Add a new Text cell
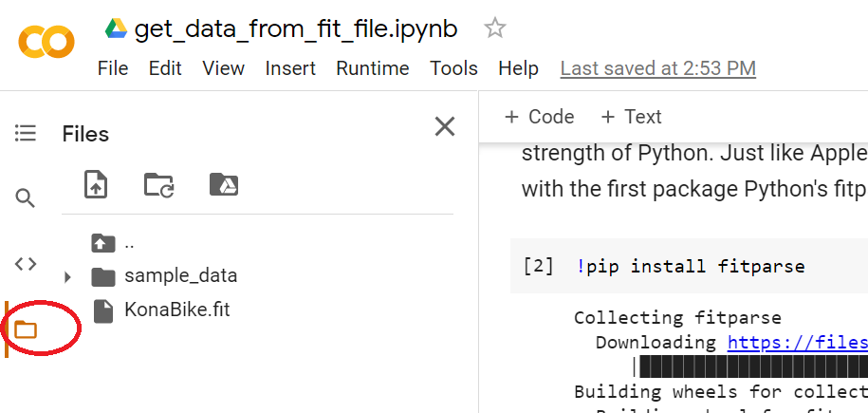The height and width of the screenshot is (413, 868). pyautogui.click(x=631, y=117)
